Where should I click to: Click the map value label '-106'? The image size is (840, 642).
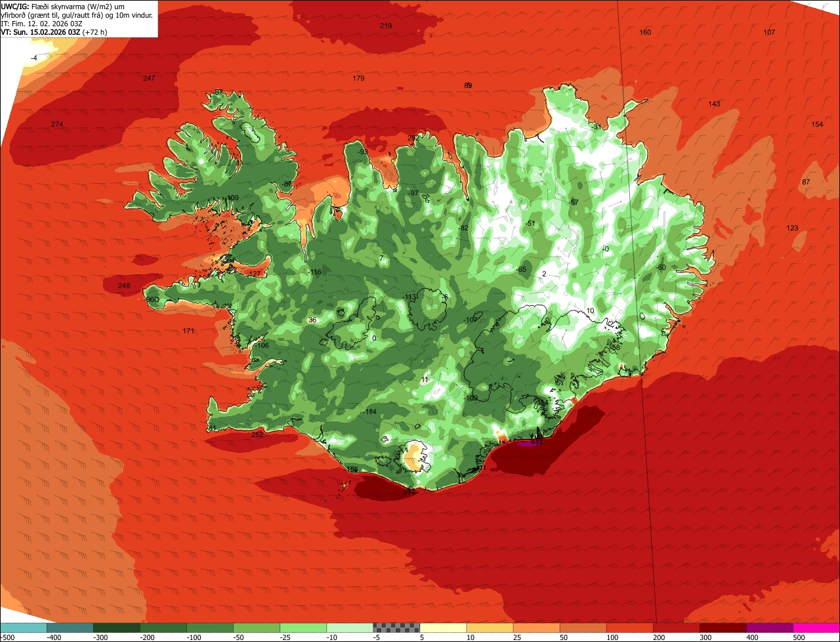pyautogui.click(x=262, y=345)
